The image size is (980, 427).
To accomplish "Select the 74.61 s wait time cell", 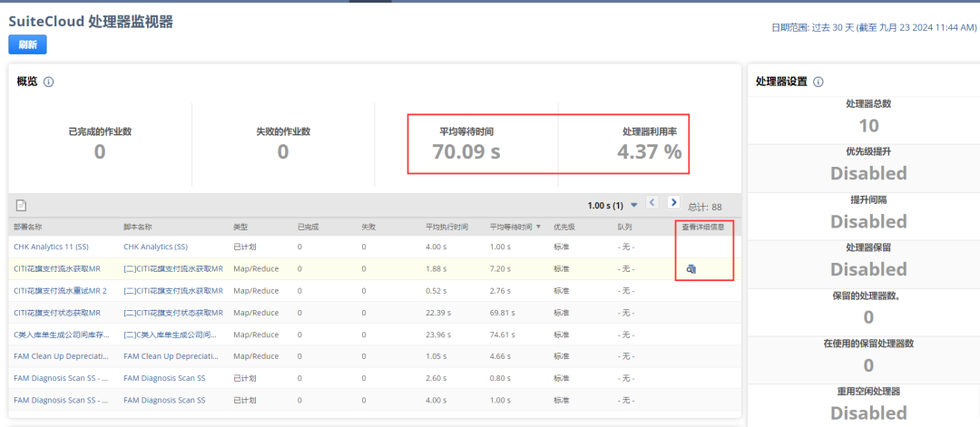I will click(502, 335).
